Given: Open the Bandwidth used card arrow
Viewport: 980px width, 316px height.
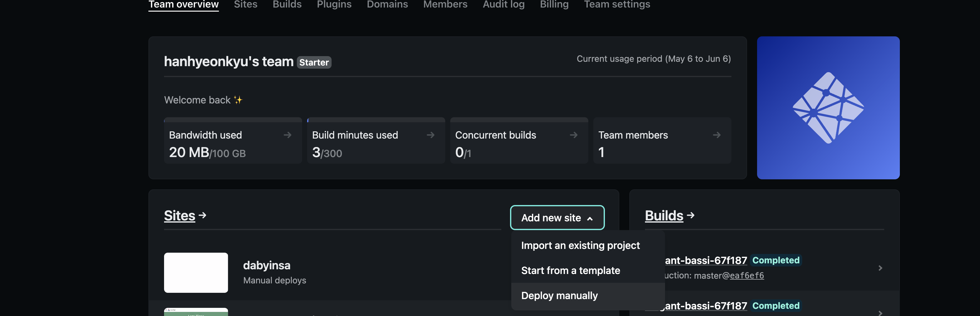Looking at the screenshot, I should 287,135.
